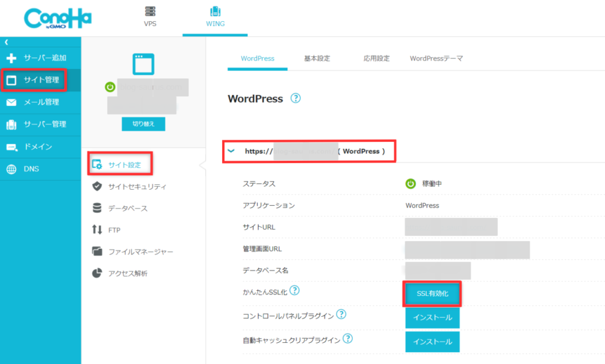
Task: Click help icon beside コントロールパネルプラグイン
Action: tap(341, 314)
